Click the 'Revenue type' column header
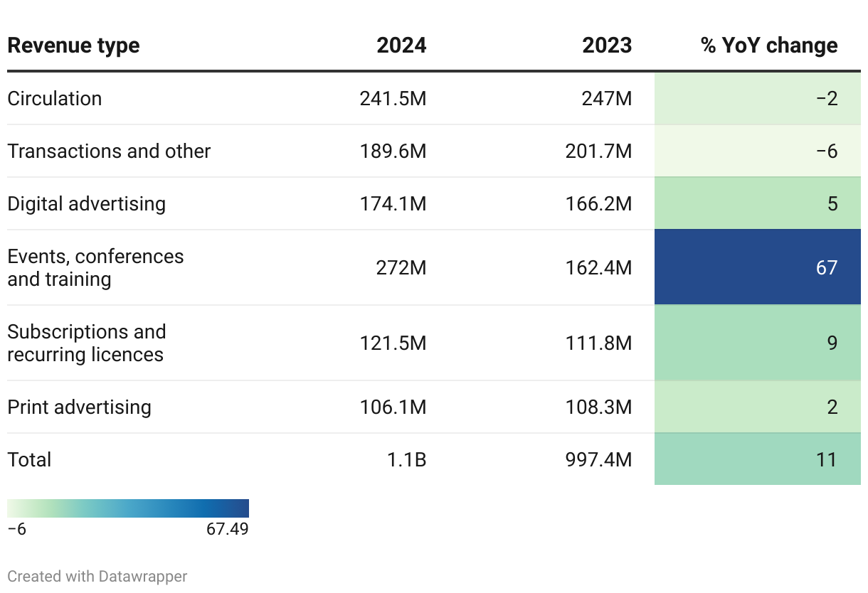 click(73, 46)
